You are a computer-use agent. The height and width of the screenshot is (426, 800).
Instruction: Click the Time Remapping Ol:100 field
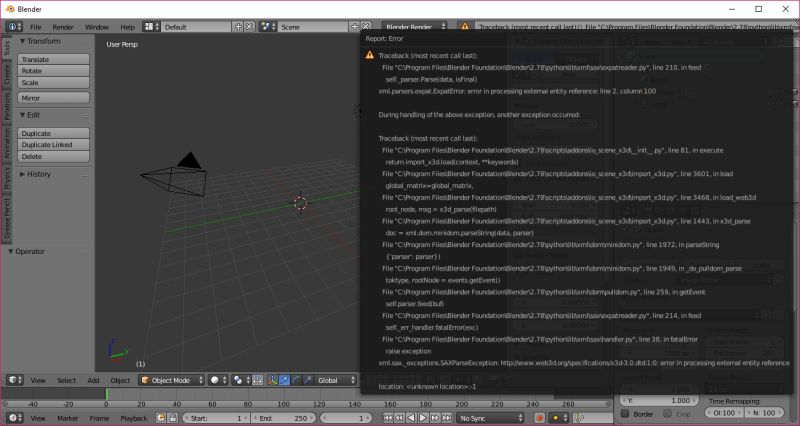724,413
